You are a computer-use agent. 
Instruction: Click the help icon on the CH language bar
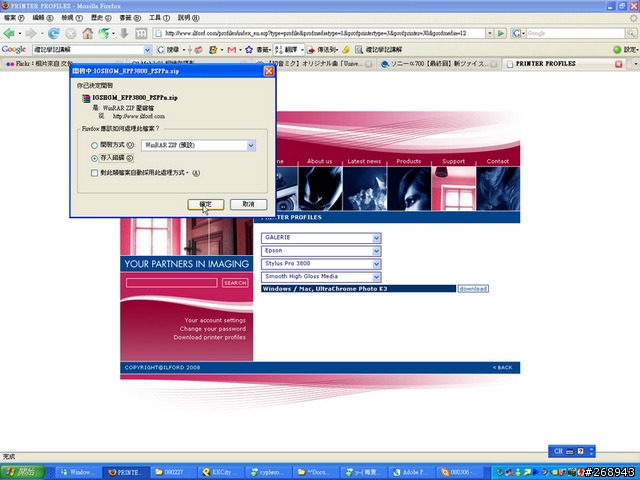(580, 451)
